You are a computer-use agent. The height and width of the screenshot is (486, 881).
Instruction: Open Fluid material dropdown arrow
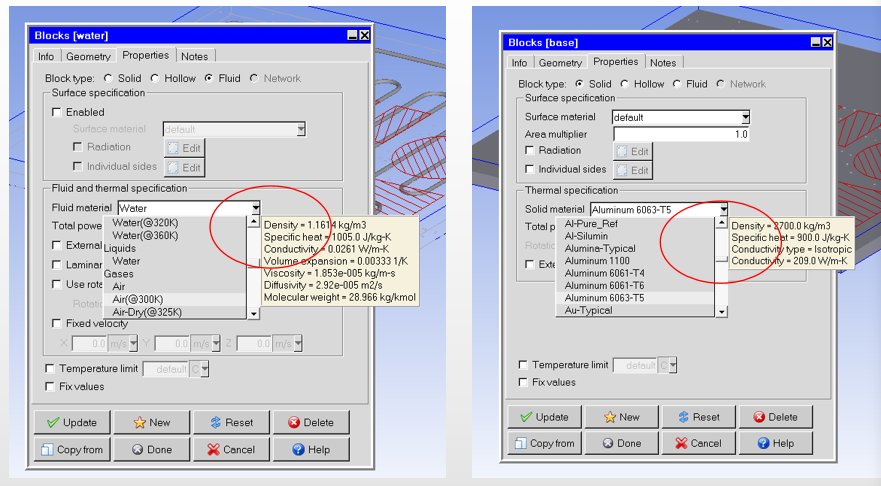click(256, 208)
